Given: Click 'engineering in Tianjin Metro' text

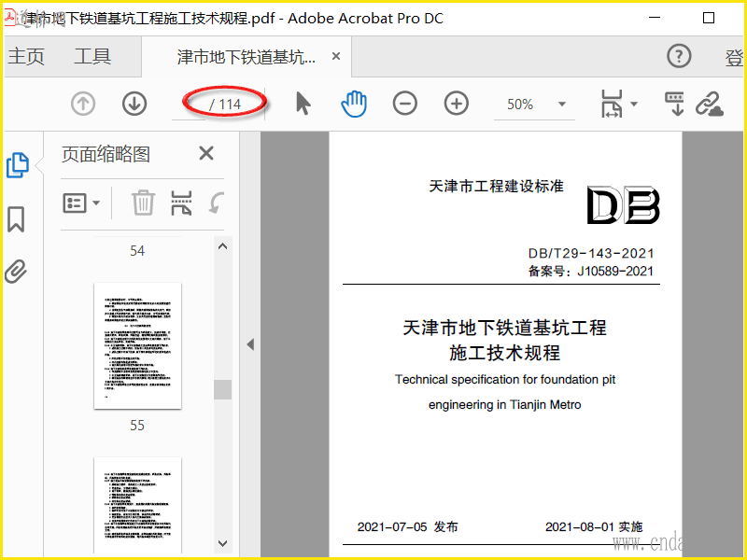Looking at the screenshot, I should (504, 405).
